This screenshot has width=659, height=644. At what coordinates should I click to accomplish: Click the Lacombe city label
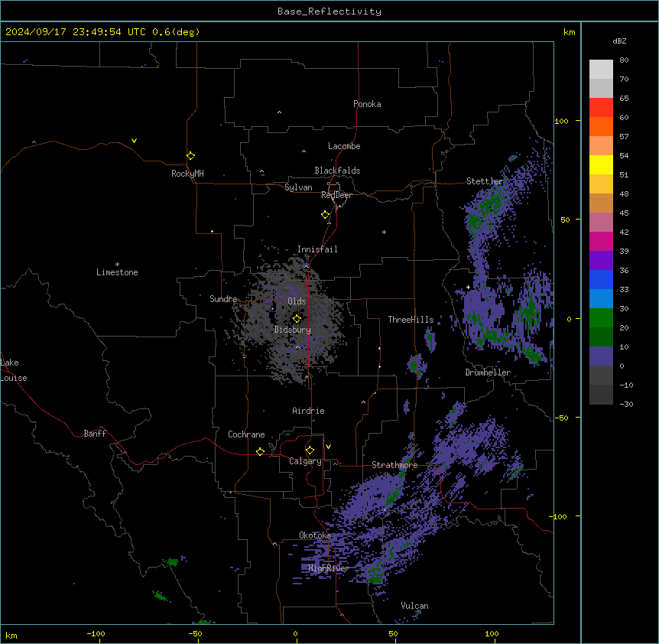[x=344, y=146]
